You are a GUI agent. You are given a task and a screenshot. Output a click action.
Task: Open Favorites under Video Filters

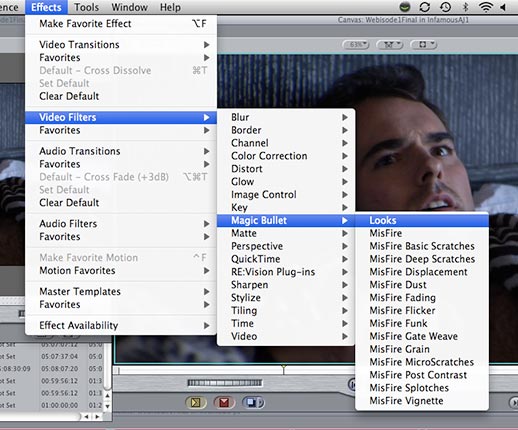(x=121, y=130)
